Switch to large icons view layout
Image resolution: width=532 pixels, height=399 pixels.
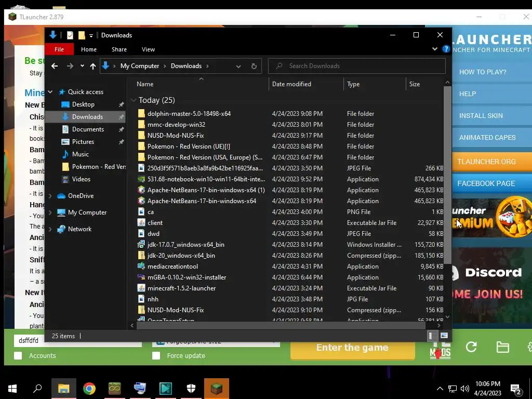tap(444, 336)
